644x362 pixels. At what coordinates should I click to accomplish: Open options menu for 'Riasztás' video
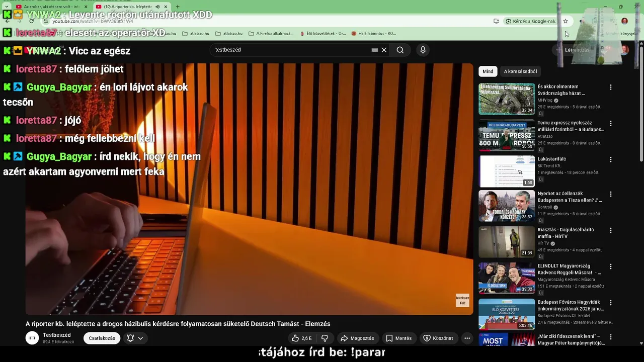[611, 230]
